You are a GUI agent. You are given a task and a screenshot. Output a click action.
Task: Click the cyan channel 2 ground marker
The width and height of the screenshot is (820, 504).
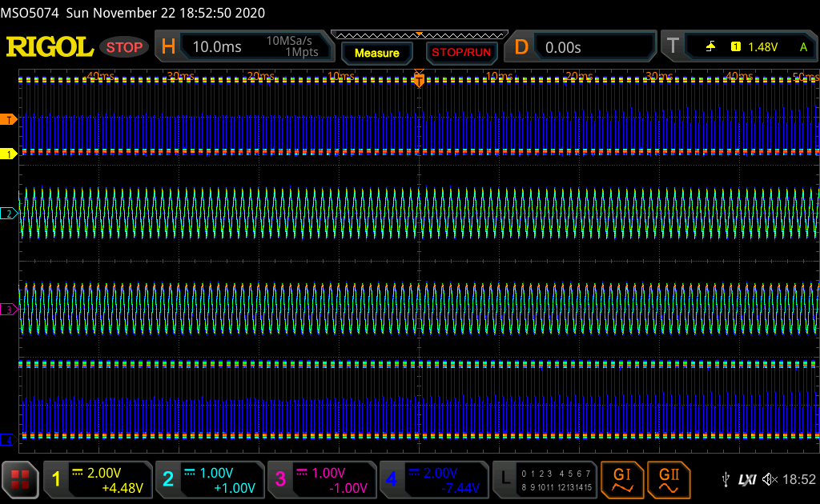click(8, 213)
